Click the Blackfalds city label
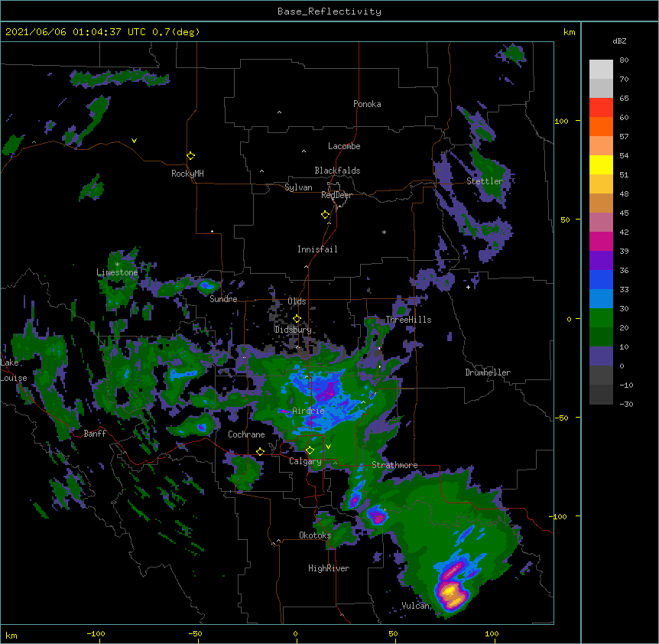Screen dimensions: 659x644 337,171
